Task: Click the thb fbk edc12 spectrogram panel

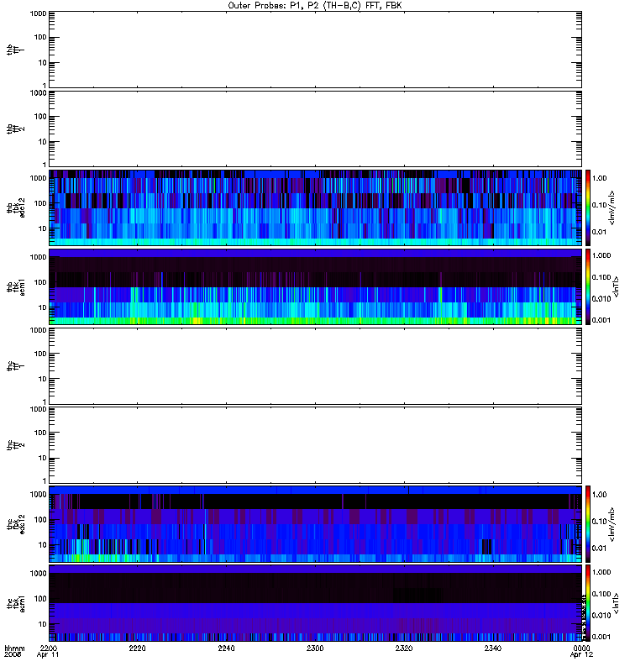Action: pyautogui.click(x=315, y=207)
